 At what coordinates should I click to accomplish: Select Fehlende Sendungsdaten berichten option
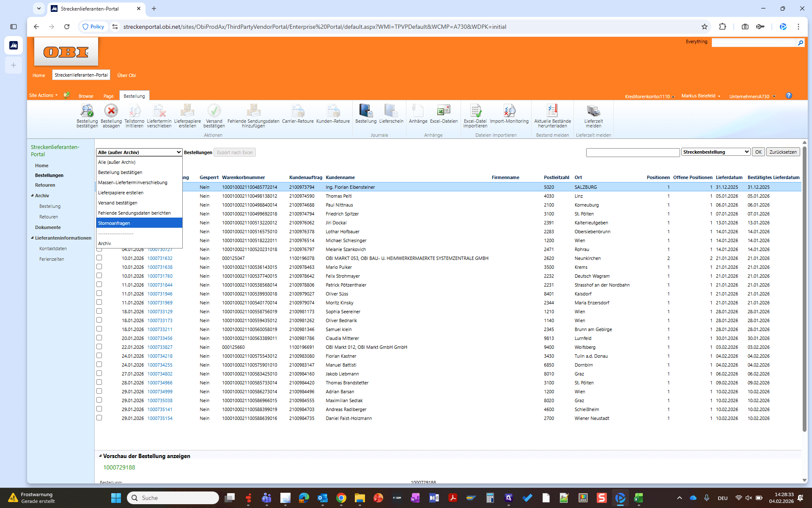click(x=139, y=213)
